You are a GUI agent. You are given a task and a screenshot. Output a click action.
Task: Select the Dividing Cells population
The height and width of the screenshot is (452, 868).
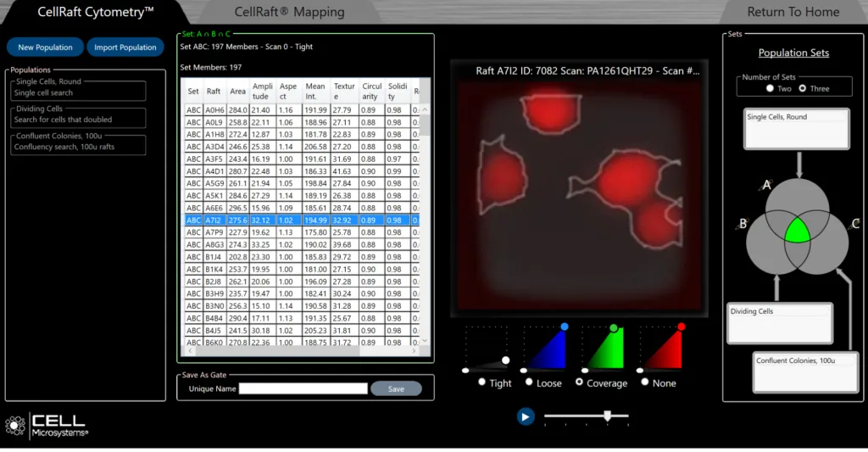click(78, 116)
